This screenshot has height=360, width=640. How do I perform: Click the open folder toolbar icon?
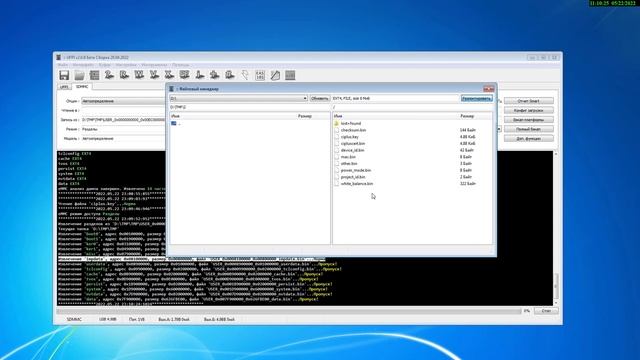coord(79,75)
